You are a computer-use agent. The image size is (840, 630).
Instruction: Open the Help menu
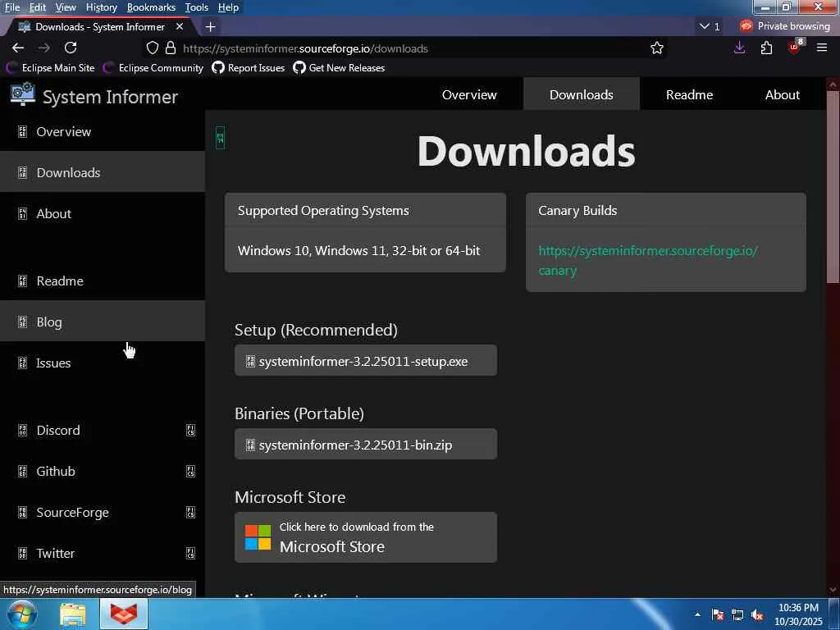tap(228, 7)
